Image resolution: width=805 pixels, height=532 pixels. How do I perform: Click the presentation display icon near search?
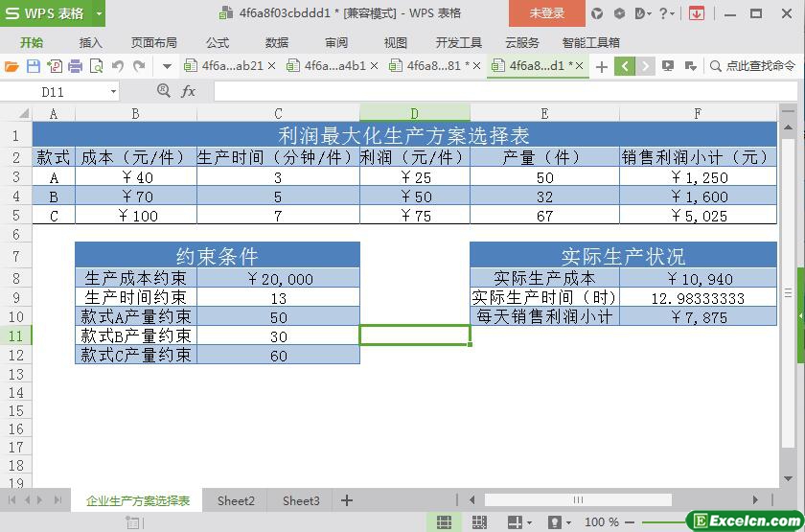tap(667, 66)
